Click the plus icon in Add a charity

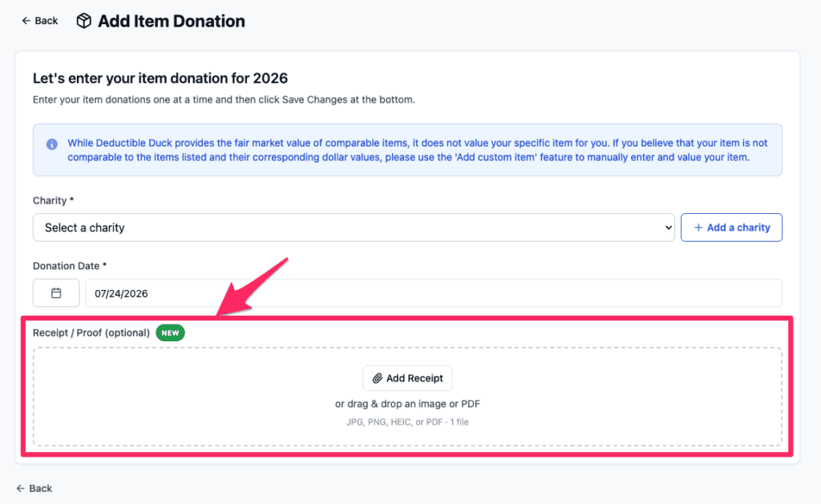click(x=698, y=228)
